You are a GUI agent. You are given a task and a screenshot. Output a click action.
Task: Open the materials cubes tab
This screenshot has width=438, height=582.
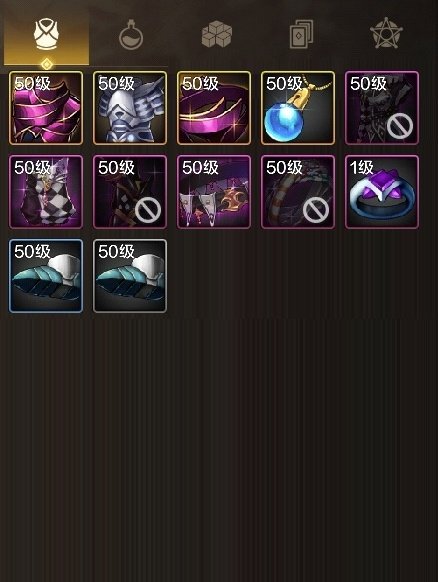click(217, 34)
